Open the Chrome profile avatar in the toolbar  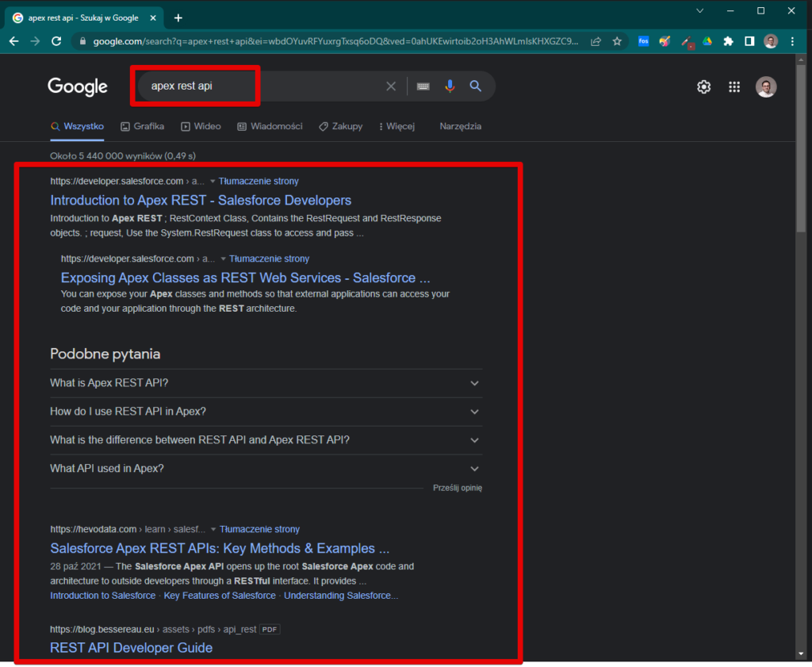pos(771,41)
